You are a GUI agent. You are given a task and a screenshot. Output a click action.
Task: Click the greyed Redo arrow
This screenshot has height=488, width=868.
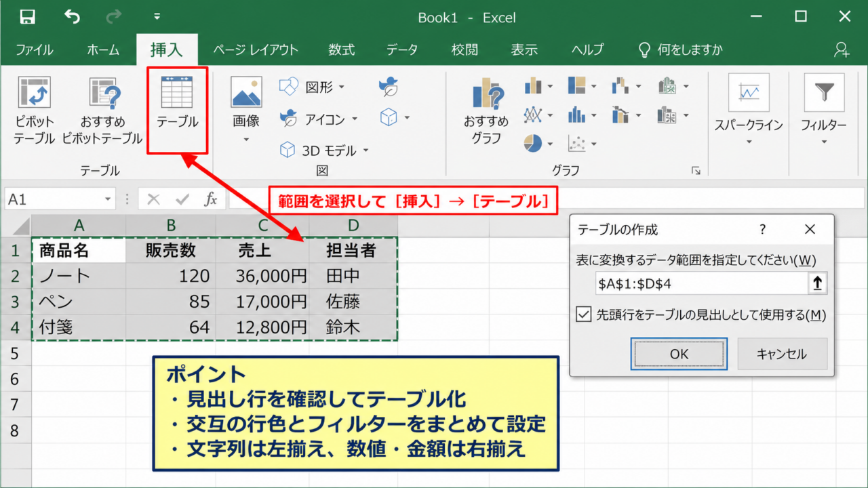click(114, 17)
